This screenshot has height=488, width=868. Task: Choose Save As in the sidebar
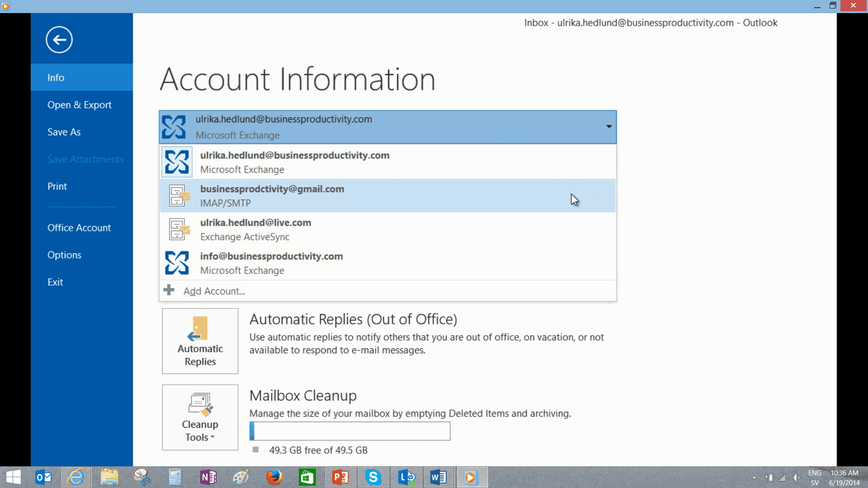point(82,132)
